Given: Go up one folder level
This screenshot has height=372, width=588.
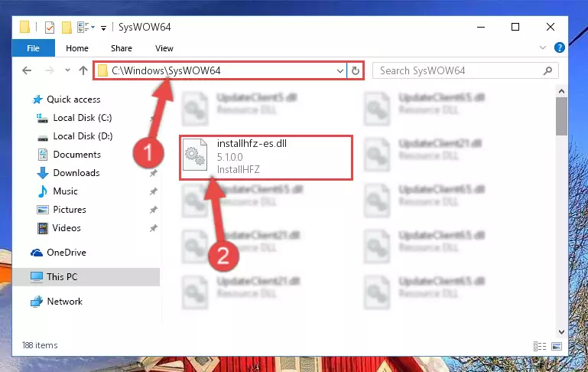Looking at the screenshot, I should tap(83, 70).
